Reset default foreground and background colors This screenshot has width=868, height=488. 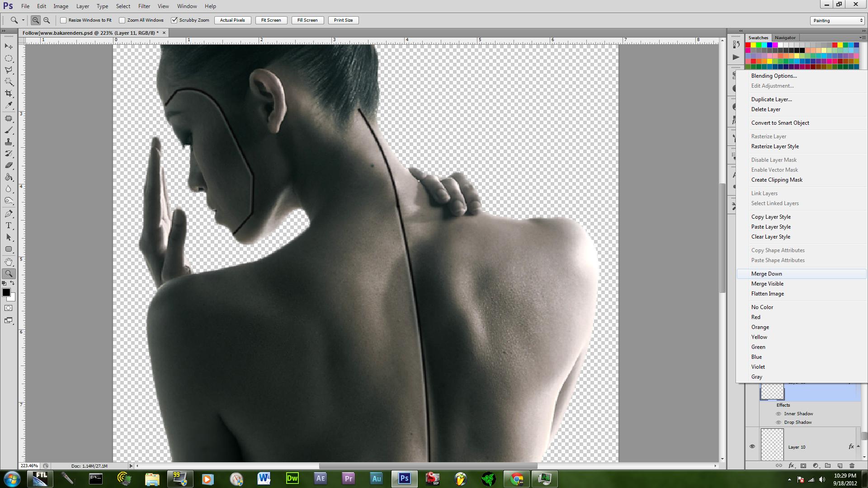coord(5,283)
